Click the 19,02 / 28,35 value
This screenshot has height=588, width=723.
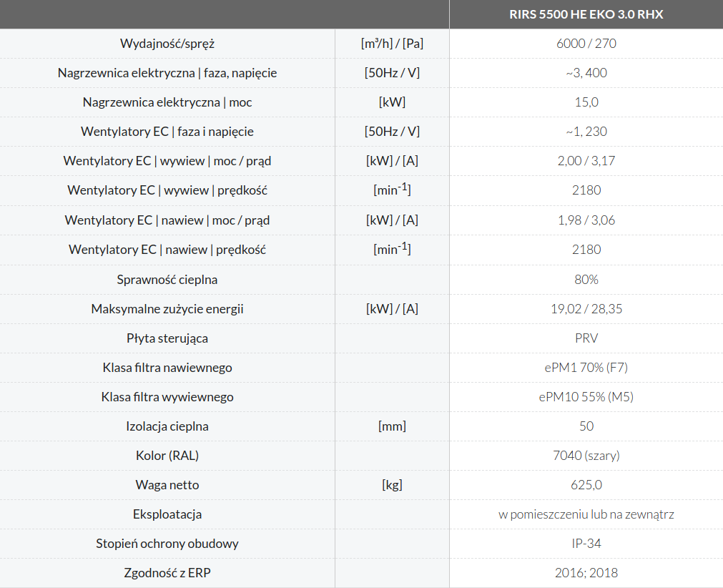pos(586,309)
